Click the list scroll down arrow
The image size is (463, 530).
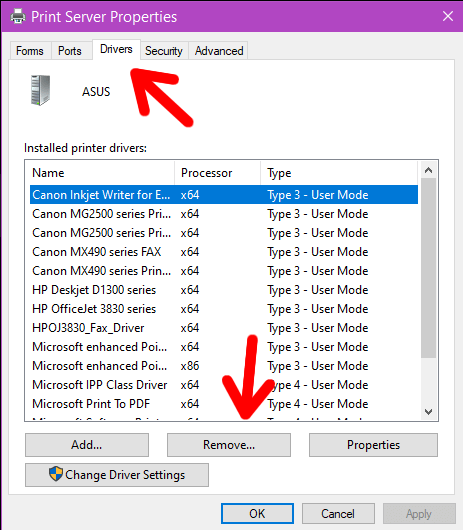[429, 411]
